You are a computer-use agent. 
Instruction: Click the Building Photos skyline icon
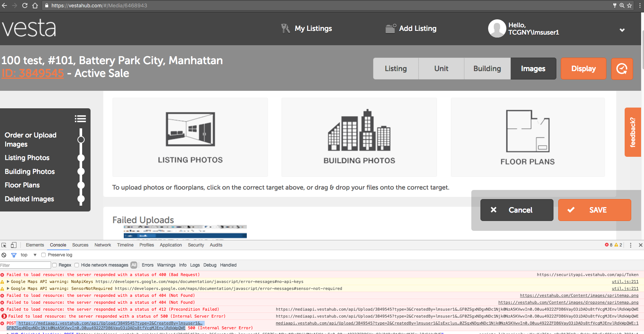click(x=359, y=131)
